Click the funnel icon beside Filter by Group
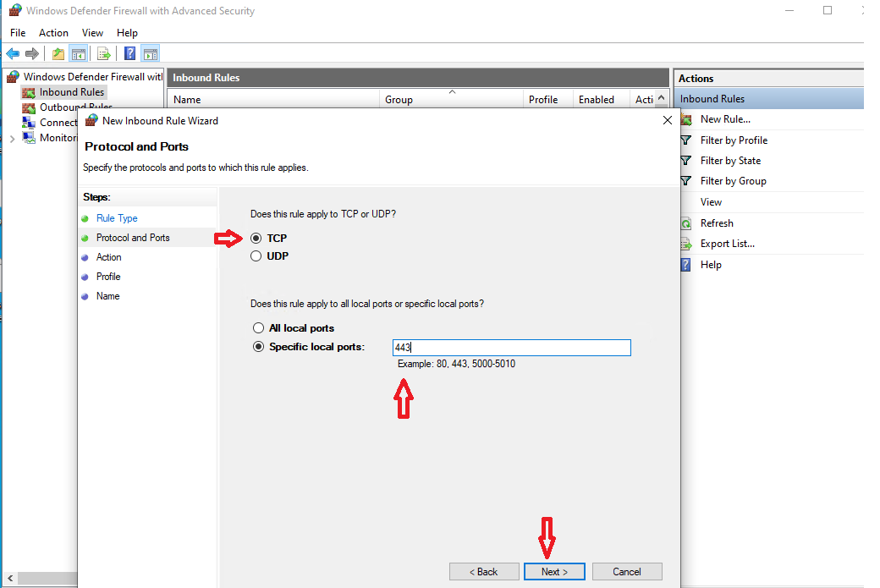The image size is (880, 588). coord(686,181)
